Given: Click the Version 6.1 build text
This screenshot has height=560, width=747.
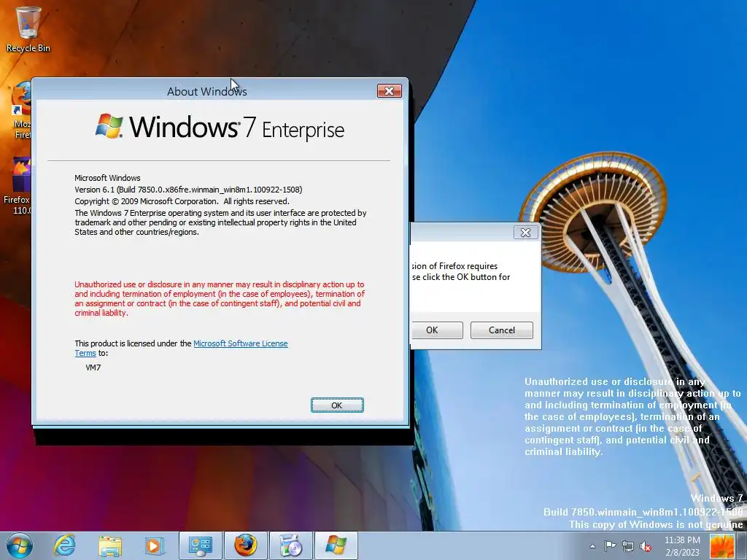Looking at the screenshot, I should pyautogui.click(x=188, y=190).
